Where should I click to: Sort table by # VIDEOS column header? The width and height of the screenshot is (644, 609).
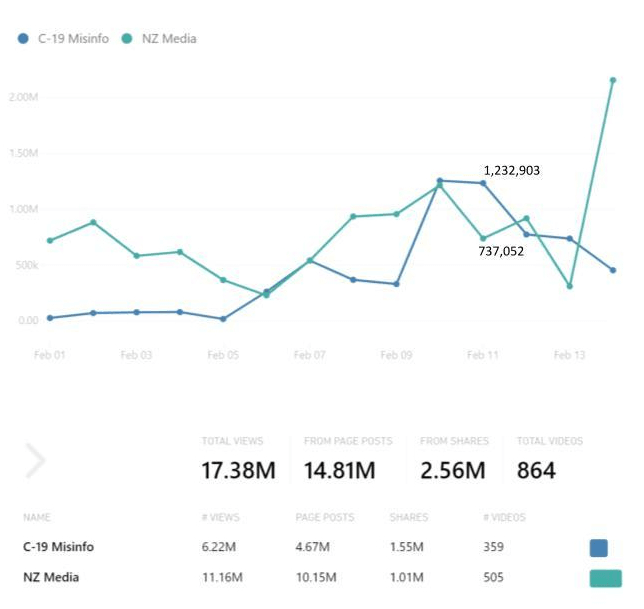point(504,518)
